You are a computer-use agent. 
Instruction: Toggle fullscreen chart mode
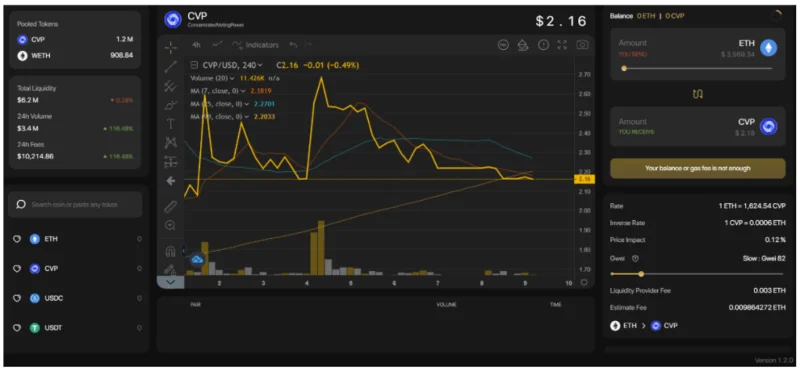[562, 45]
